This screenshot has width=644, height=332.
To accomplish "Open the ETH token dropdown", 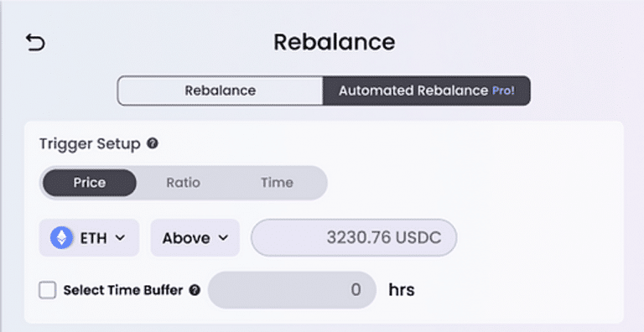I will 89,237.
